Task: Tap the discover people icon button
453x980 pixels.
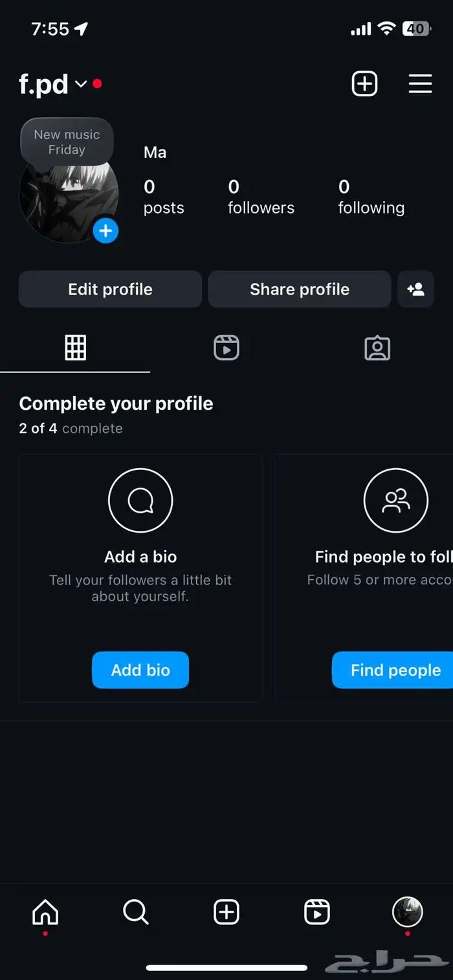Action: [x=415, y=289]
